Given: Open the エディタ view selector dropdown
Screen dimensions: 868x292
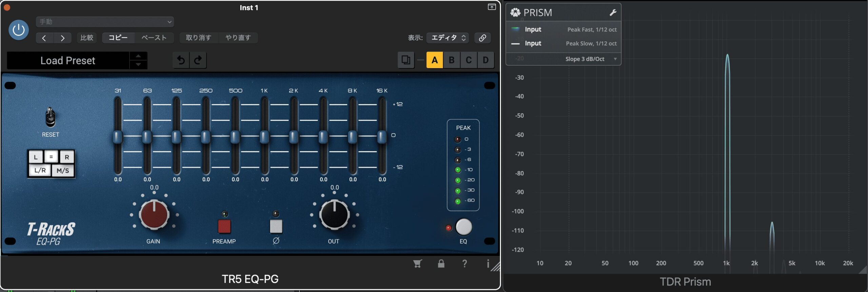Looking at the screenshot, I should [448, 38].
